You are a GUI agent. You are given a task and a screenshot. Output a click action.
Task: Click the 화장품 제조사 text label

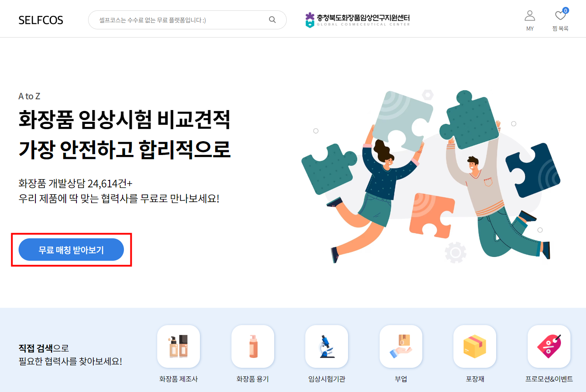click(178, 379)
